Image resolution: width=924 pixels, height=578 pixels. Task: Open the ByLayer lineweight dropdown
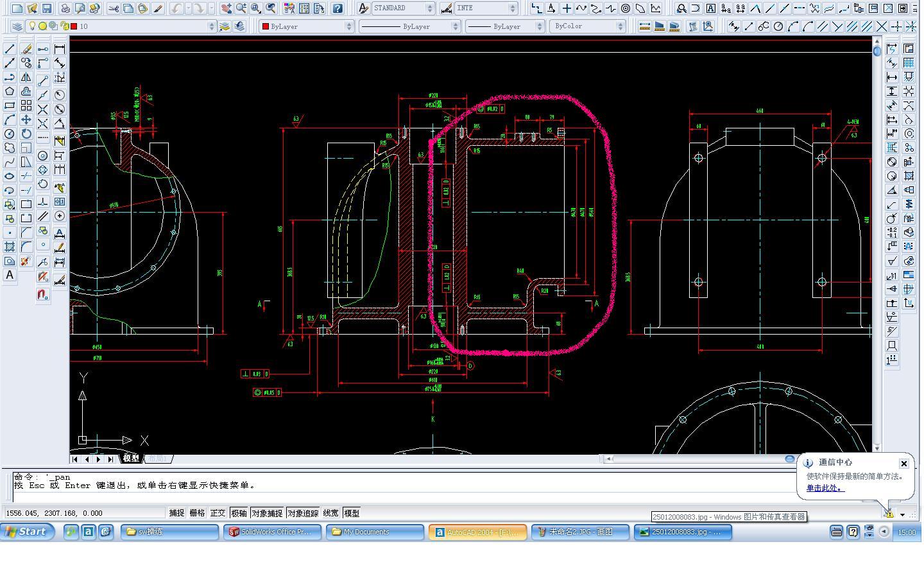click(x=505, y=26)
